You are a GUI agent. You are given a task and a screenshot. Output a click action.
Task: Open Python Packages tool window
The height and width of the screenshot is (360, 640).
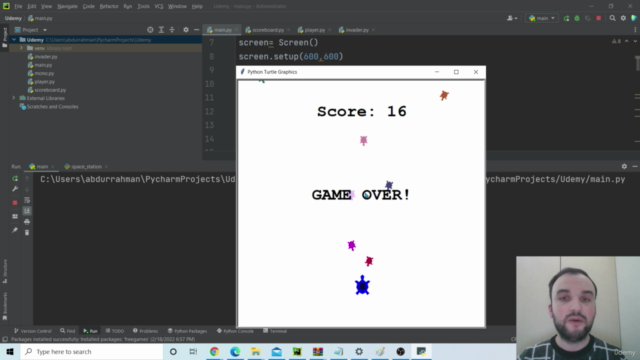pos(187,331)
